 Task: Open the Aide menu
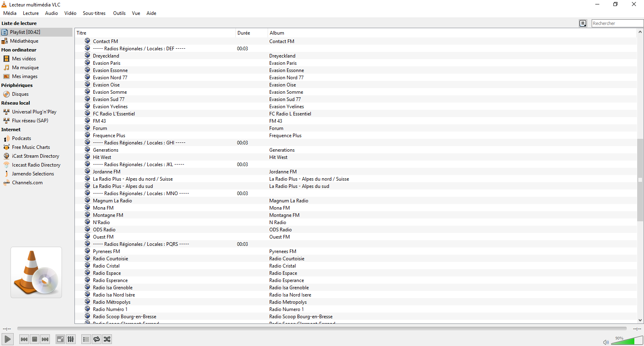point(151,13)
